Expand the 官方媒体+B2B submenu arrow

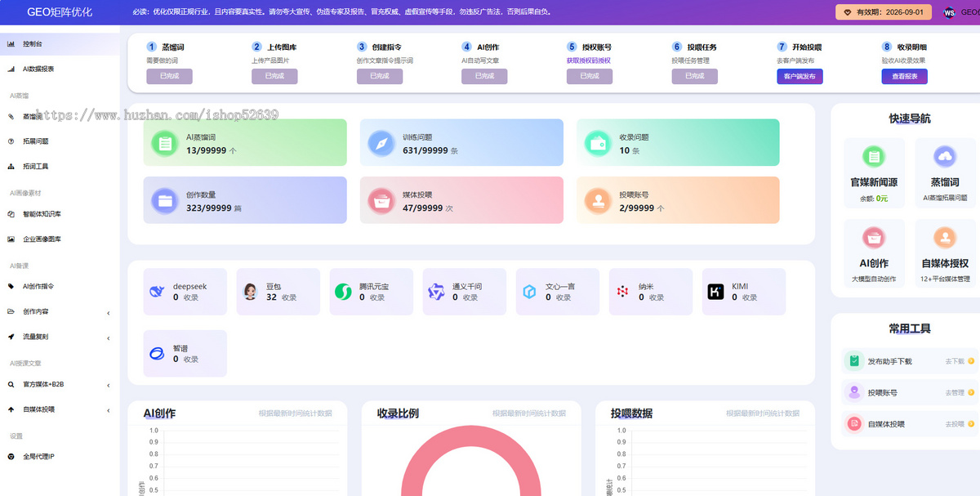tap(109, 385)
